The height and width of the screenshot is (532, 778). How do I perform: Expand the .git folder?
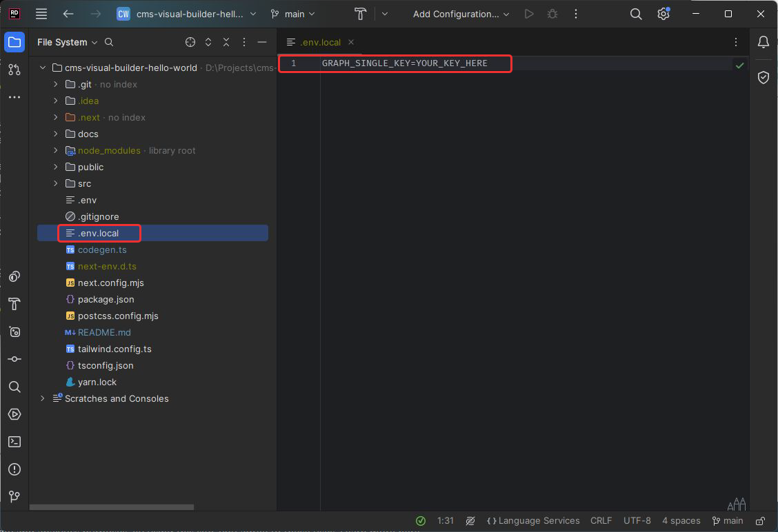(x=56, y=84)
